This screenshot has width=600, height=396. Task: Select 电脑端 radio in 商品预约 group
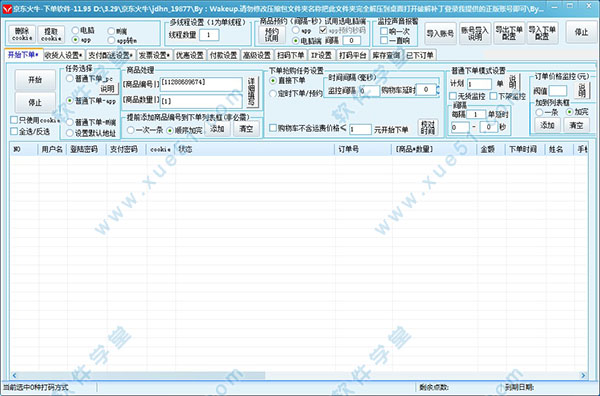pos(295,41)
